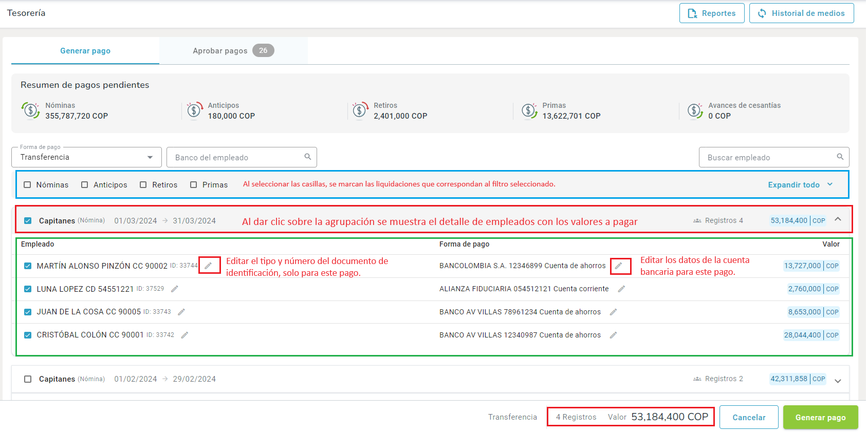Edit document pencil for Cristóbal Colón
Screen dimensions: 868x432
tap(184, 335)
